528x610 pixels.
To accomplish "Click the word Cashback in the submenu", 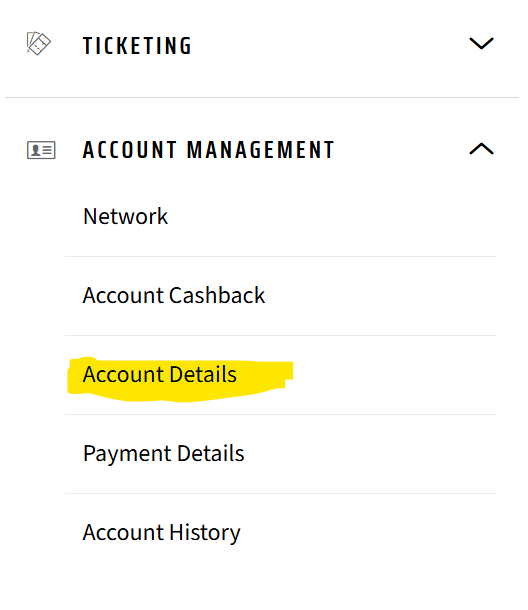I will point(217,295).
